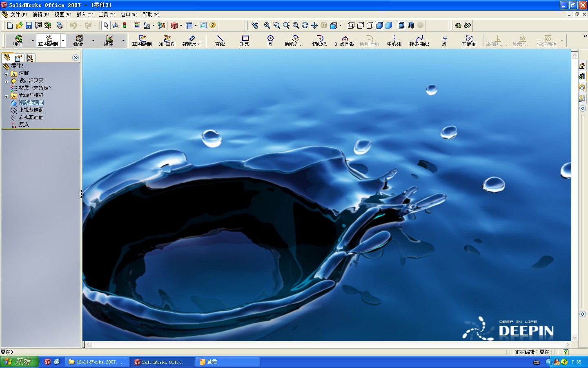This screenshot has width=588, height=368.
Task: Select 右视基准面 in the feature tree
Action: pyautogui.click(x=31, y=117)
